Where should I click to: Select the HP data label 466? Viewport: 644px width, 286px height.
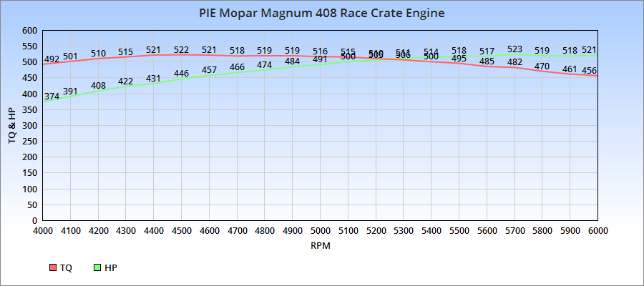coord(237,67)
